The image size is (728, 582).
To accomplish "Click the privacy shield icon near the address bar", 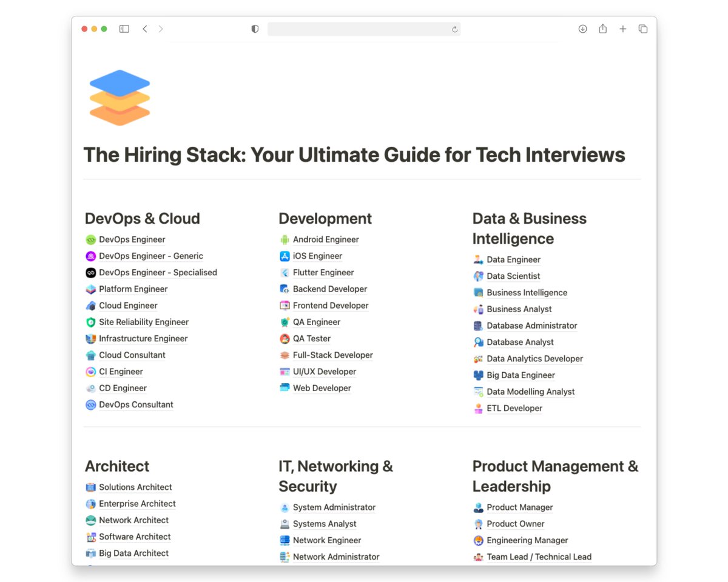I will click(x=254, y=28).
